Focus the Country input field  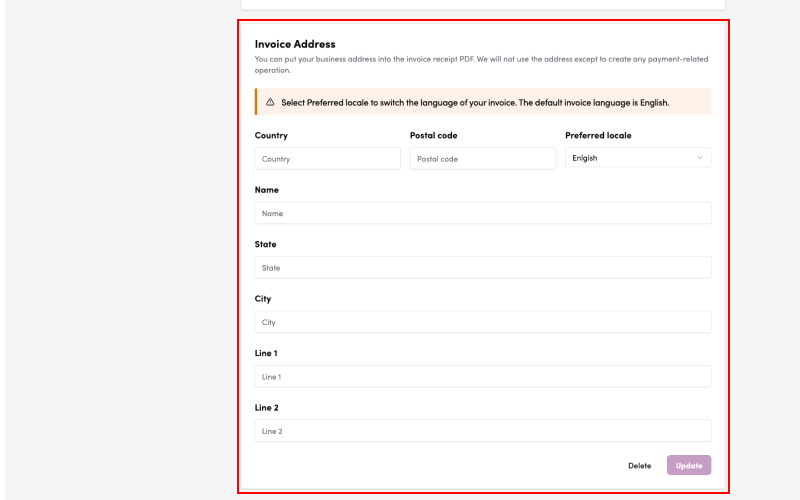328,159
